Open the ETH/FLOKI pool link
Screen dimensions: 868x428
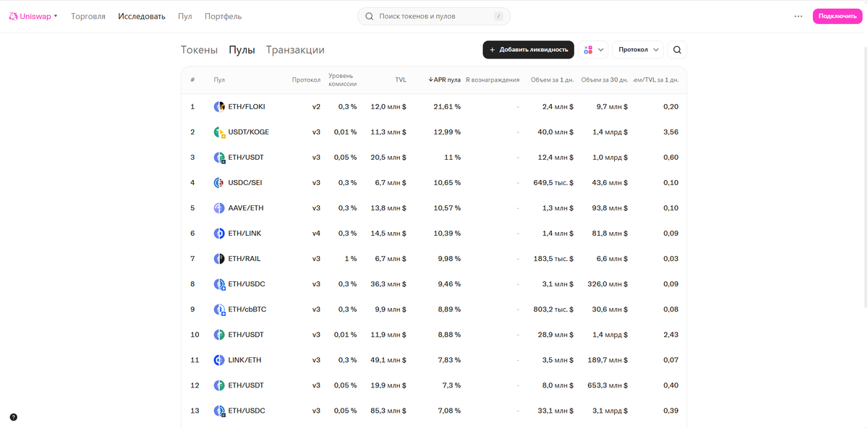pyautogui.click(x=247, y=107)
